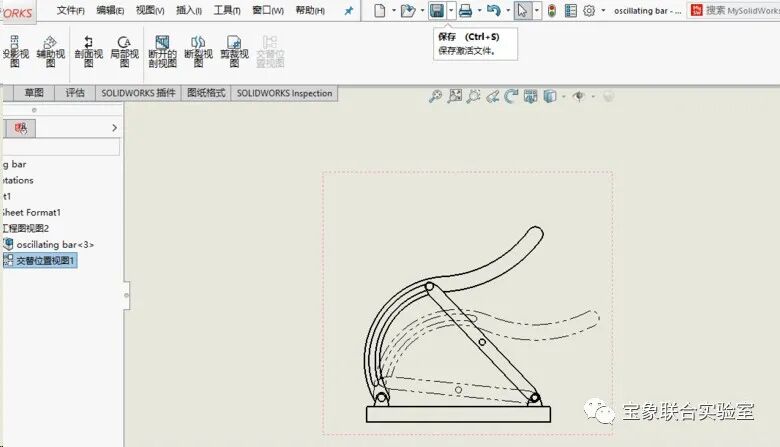The image size is (780, 447).
Task: Open the Open file dropdown arrow
Action: [422, 10]
